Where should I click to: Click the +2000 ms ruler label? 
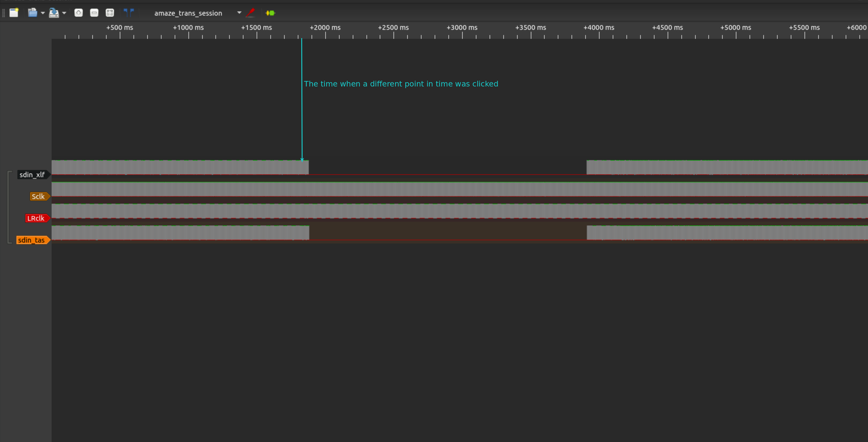pyautogui.click(x=325, y=28)
